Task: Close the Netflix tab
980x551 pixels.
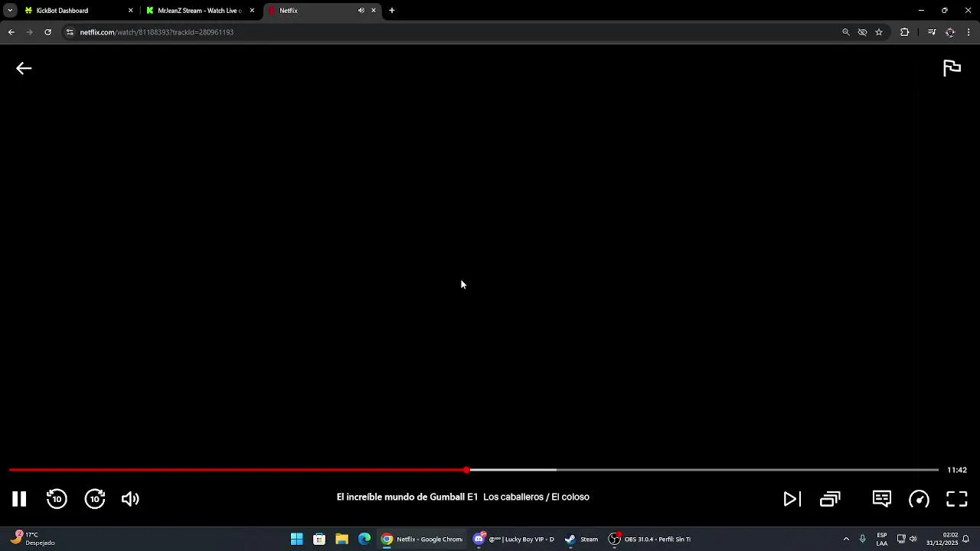Action: coord(374,11)
